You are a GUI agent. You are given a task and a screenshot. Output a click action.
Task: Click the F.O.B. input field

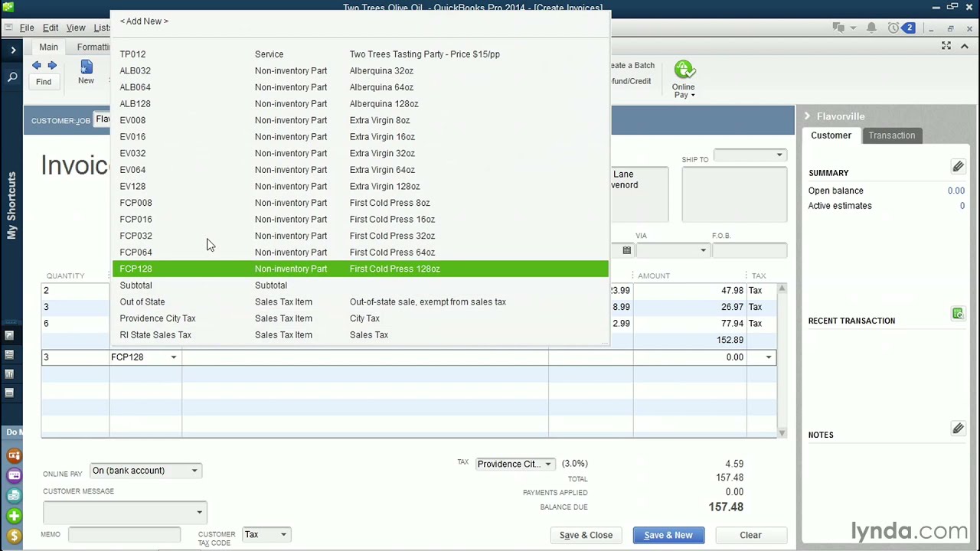pyautogui.click(x=750, y=250)
